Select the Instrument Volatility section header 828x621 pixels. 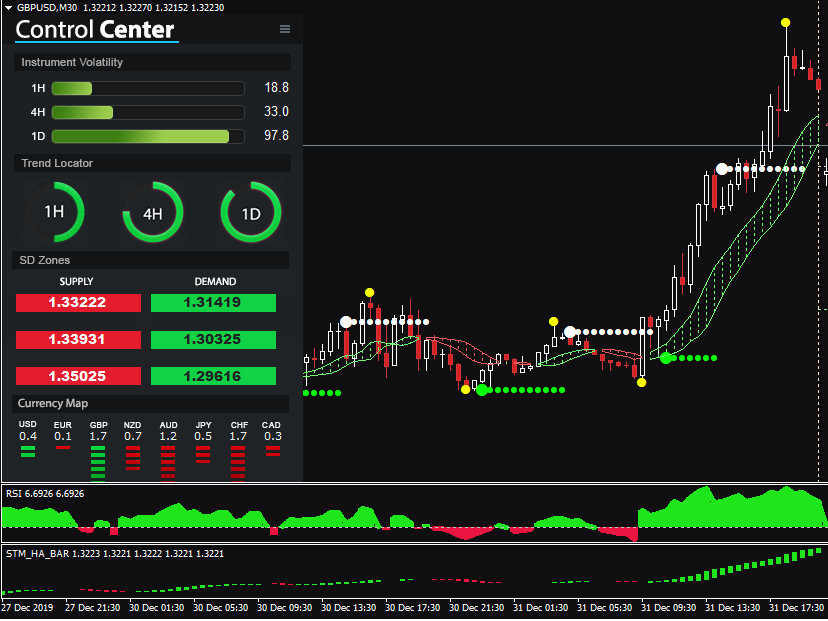[x=72, y=62]
